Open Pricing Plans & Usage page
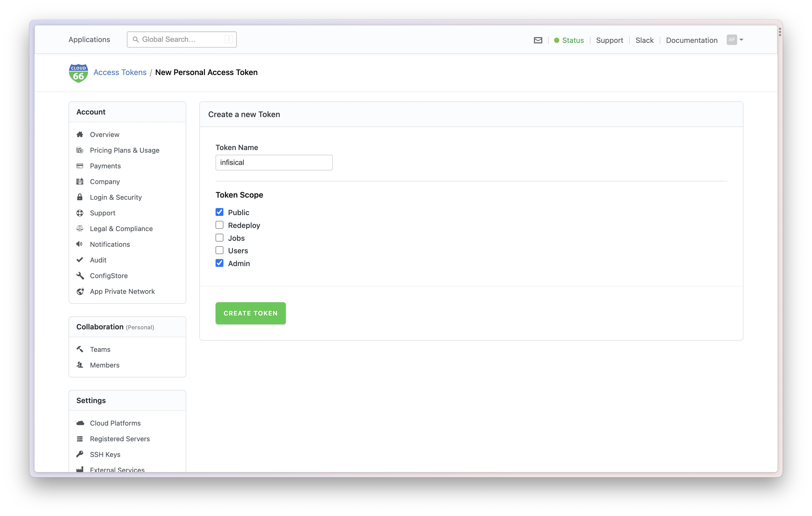 coord(125,150)
